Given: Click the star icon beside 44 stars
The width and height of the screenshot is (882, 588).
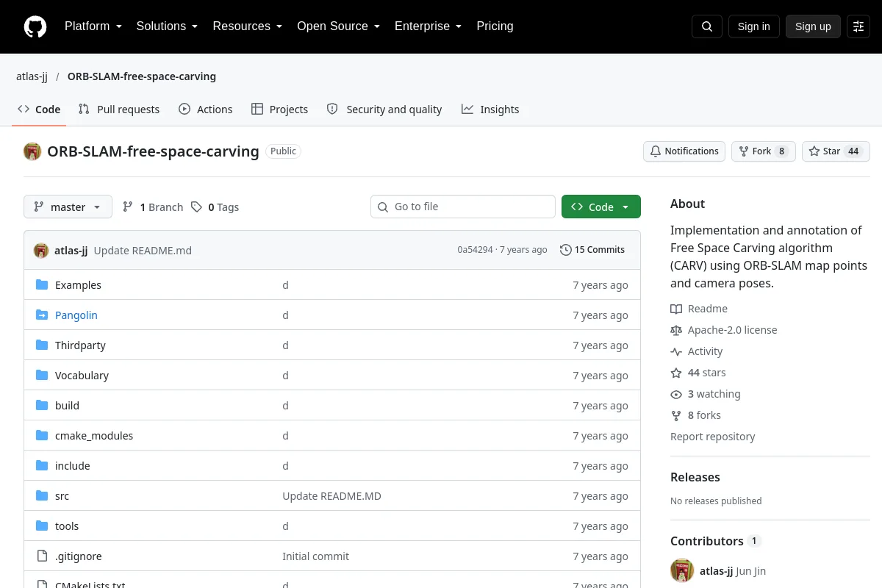Looking at the screenshot, I should point(676,373).
